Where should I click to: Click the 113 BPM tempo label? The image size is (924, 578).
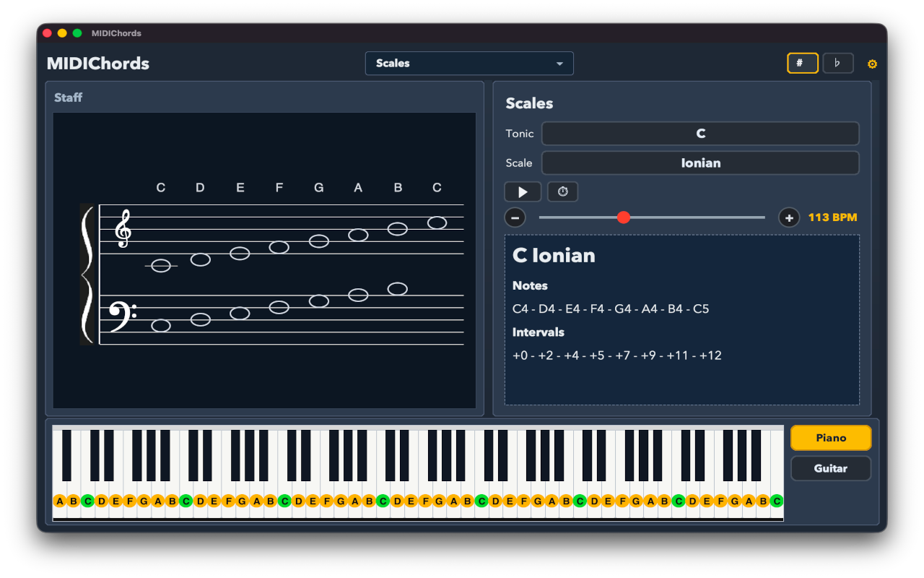point(832,217)
